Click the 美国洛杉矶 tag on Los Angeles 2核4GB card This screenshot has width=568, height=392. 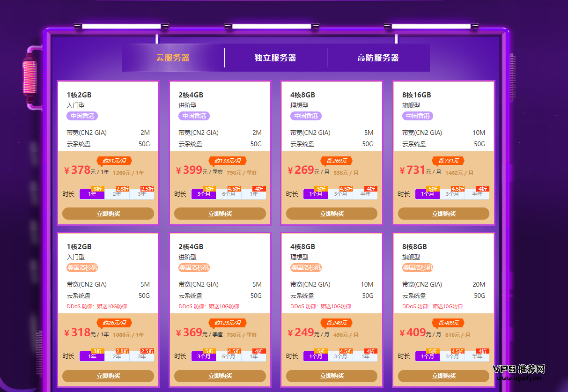[x=194, y=267]
